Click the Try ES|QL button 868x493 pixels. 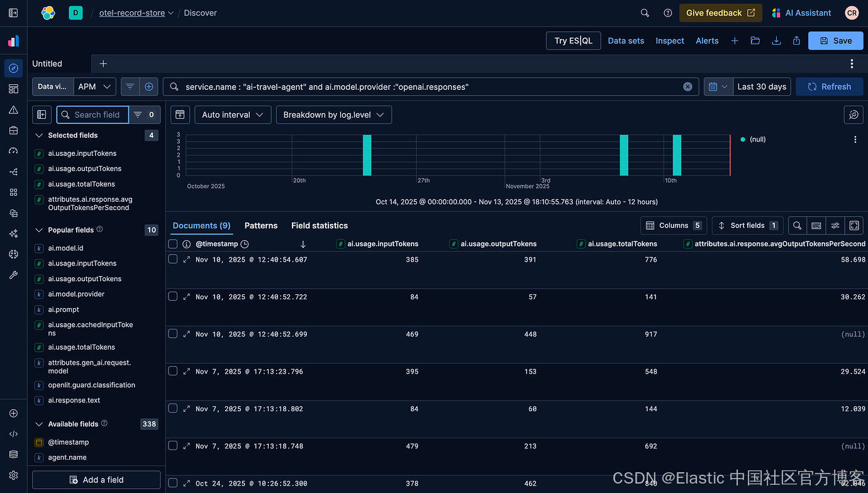(x=573, y=40)
